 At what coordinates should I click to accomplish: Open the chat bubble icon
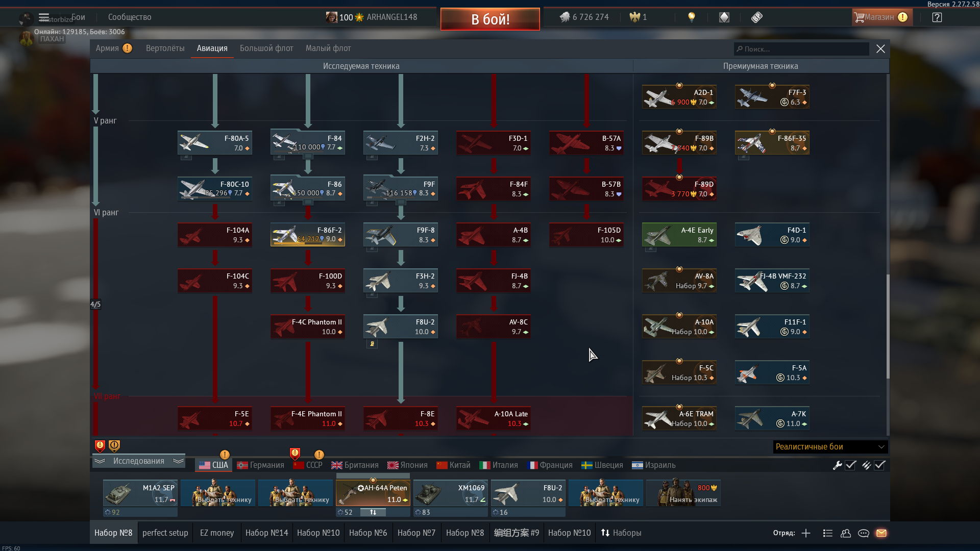tap(864, 533)
